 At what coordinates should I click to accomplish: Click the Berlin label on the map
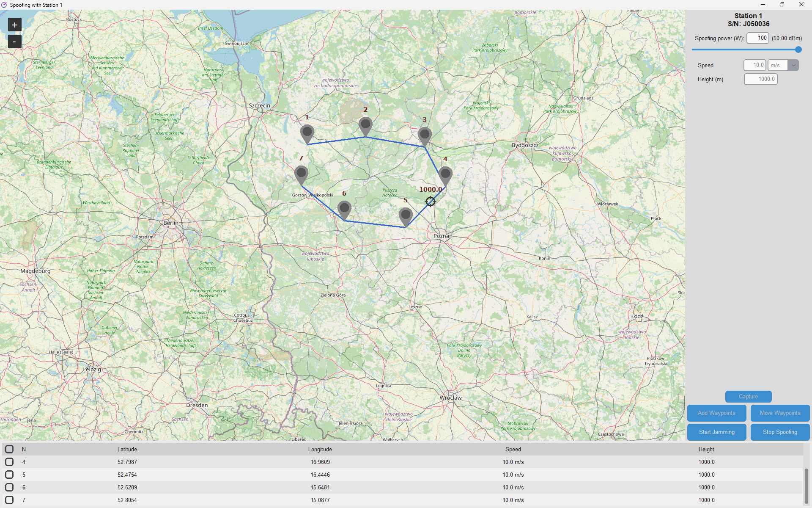(171, 223)
